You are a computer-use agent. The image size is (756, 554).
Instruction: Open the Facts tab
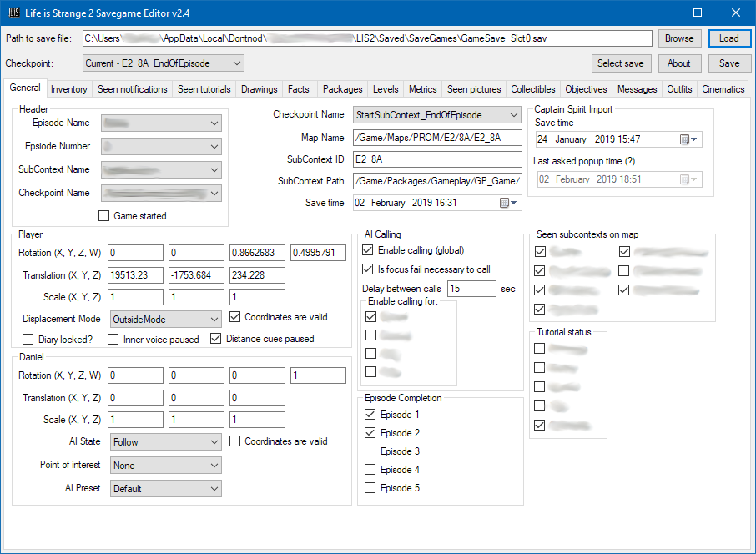(x=299, y=89)
